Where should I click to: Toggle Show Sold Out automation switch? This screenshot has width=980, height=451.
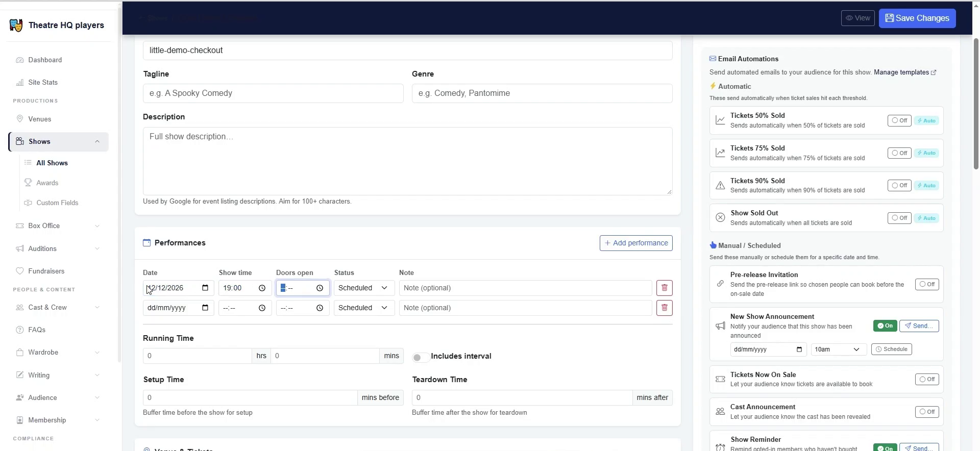pos(899,218)
